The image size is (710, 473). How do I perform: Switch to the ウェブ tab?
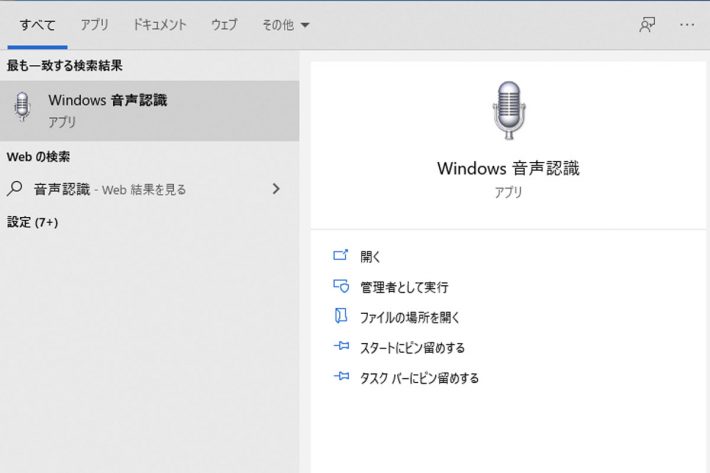point(224,24)
